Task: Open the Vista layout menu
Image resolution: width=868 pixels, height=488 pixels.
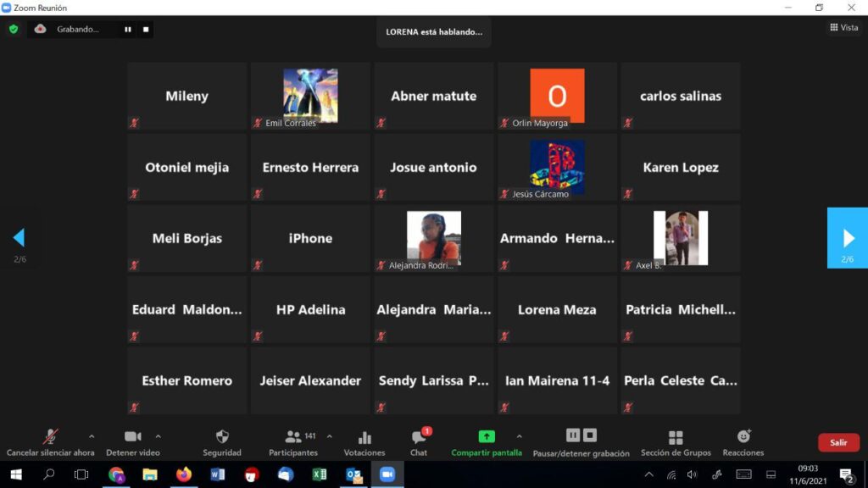Action: pyautogui.click(x=843, y=28)
